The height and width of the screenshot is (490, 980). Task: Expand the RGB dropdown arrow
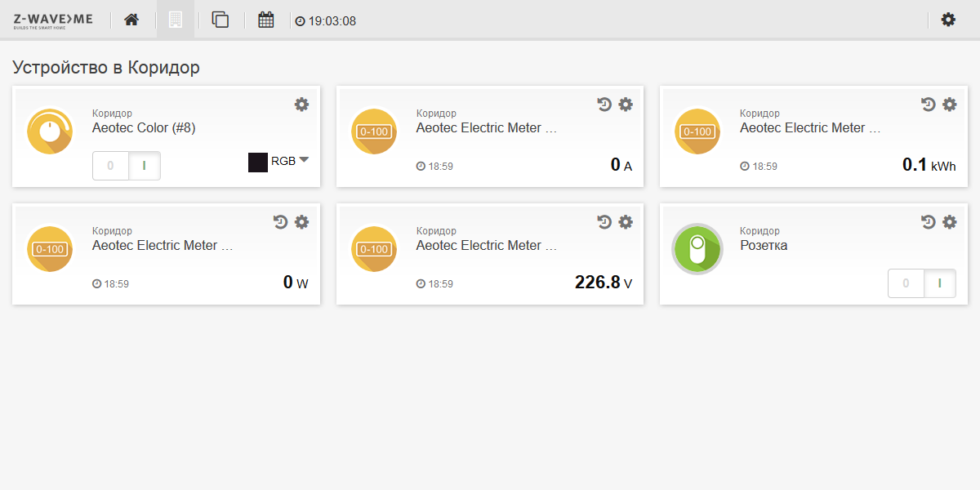click(304, 160)
